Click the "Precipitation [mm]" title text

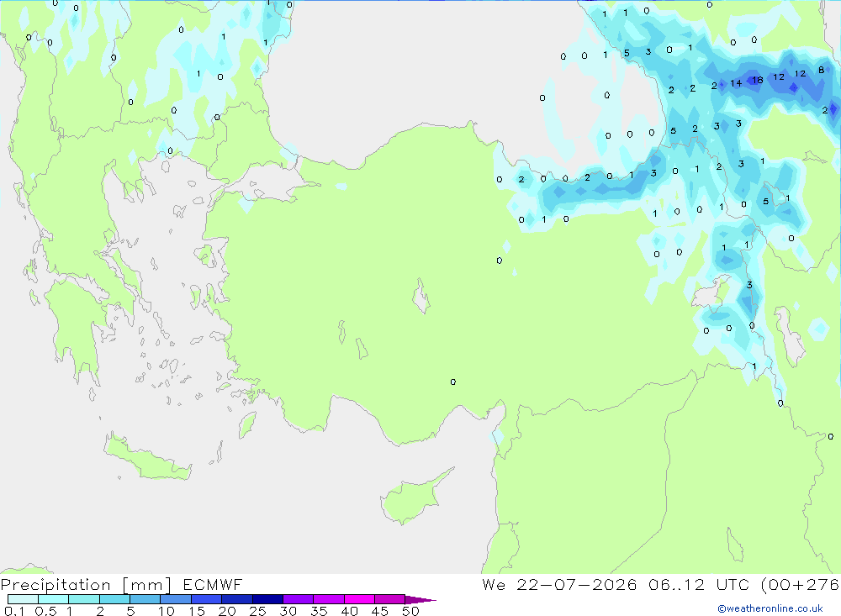point(86,585)
